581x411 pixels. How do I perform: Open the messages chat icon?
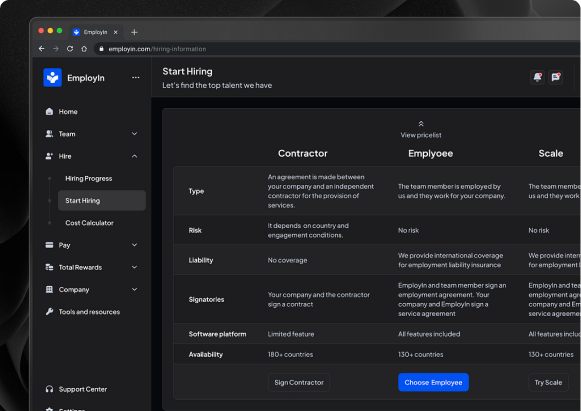(555, 77)
